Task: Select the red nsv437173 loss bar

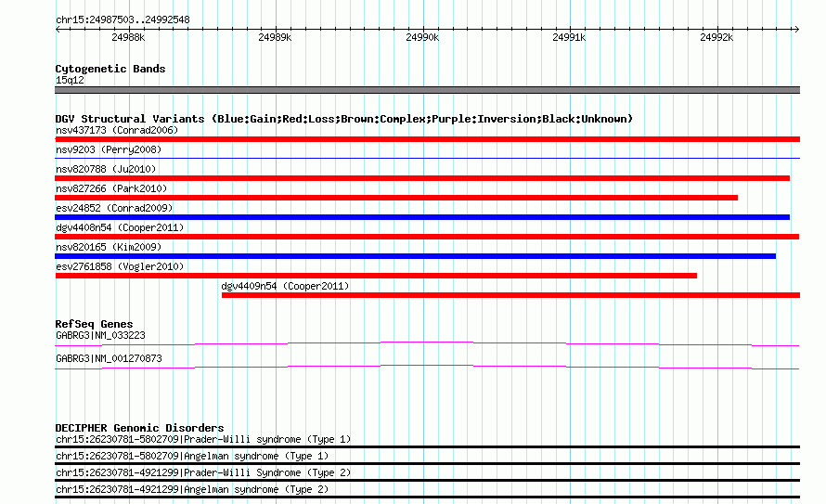Action: pos(427,139)
